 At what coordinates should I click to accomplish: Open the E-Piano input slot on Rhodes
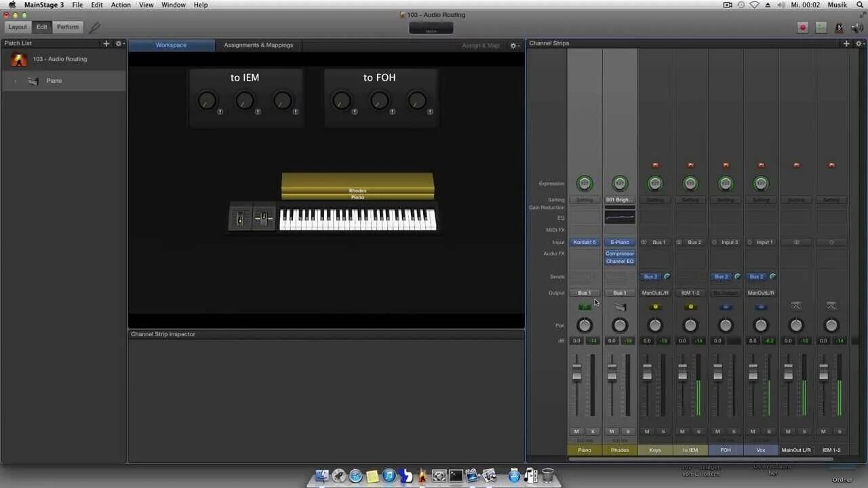pyautogui.click(x=620, y=242)
